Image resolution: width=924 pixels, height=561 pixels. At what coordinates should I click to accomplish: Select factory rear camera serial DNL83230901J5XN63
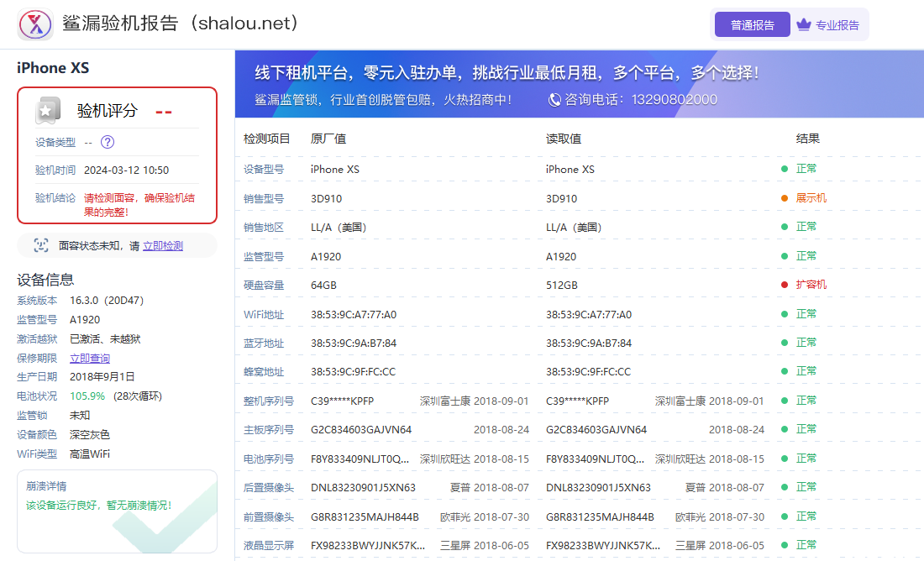point(363,487)
